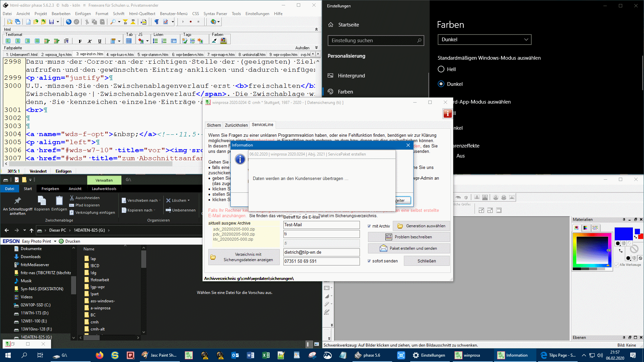Open Outlook from the taskbar

pyautogui.click(x=235, y=355)
